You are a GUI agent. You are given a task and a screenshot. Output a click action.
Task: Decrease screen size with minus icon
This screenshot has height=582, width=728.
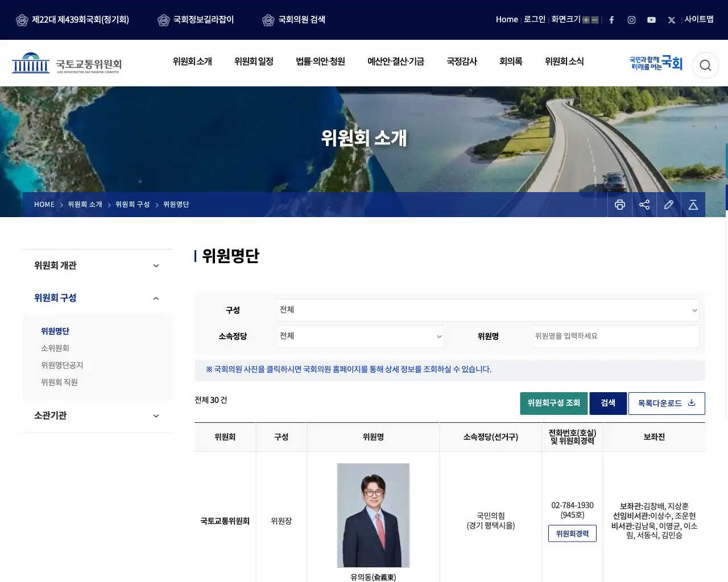tap(595, 20)
